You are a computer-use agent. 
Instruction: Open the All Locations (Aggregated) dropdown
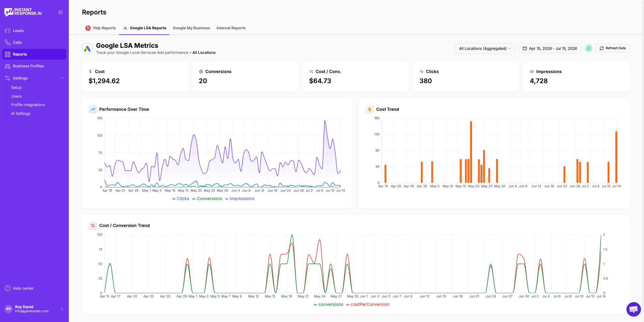[485, 49]
